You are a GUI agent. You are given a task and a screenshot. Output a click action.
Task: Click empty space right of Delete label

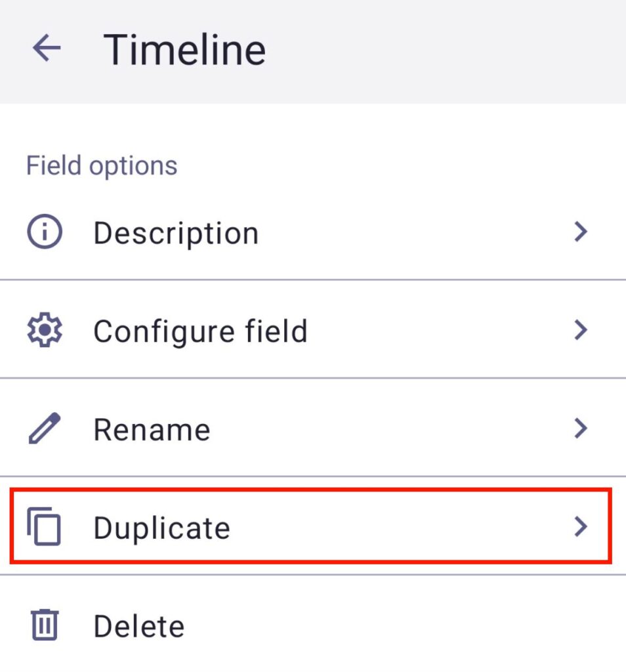[394, 626]
